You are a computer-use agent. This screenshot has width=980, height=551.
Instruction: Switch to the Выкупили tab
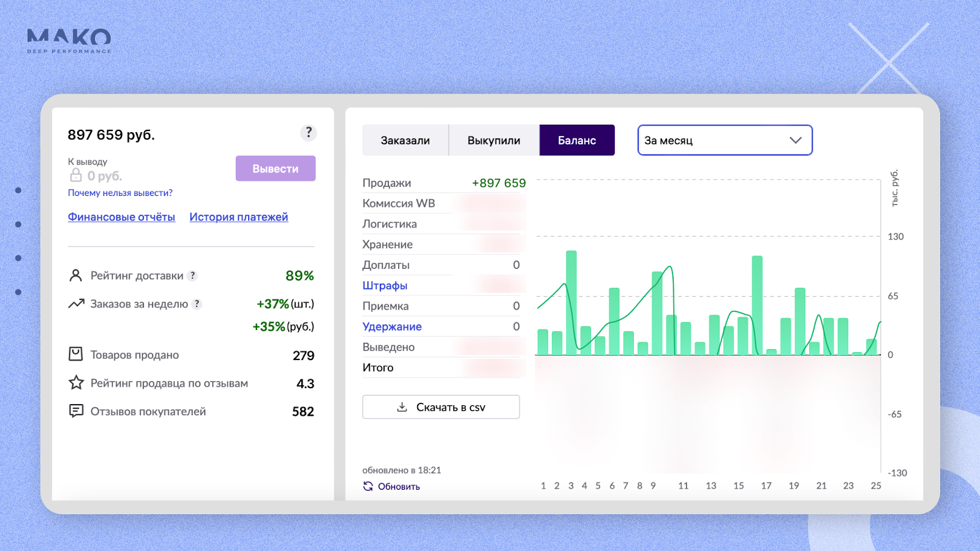(494, 140)
